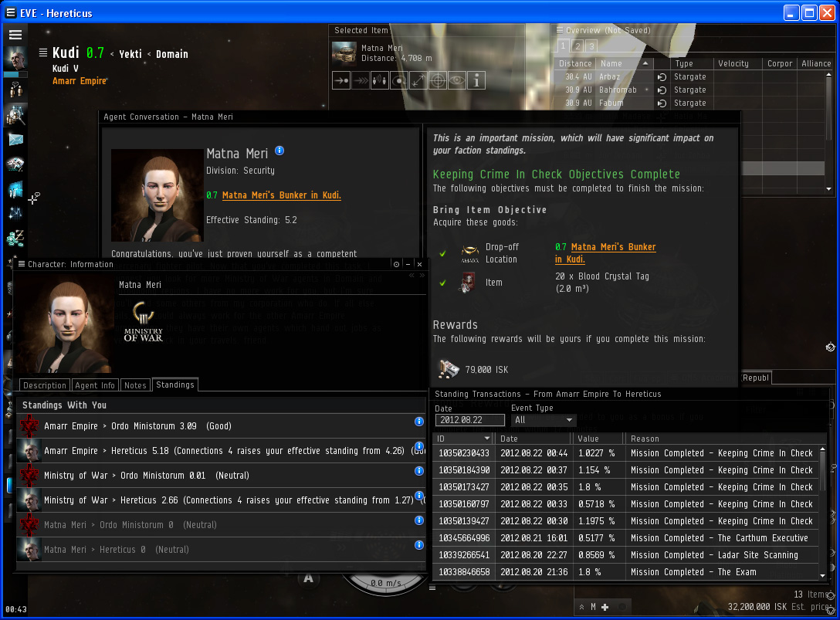Open EVE Mail envelope icon

pyautogui.click(x=15, y=139)
